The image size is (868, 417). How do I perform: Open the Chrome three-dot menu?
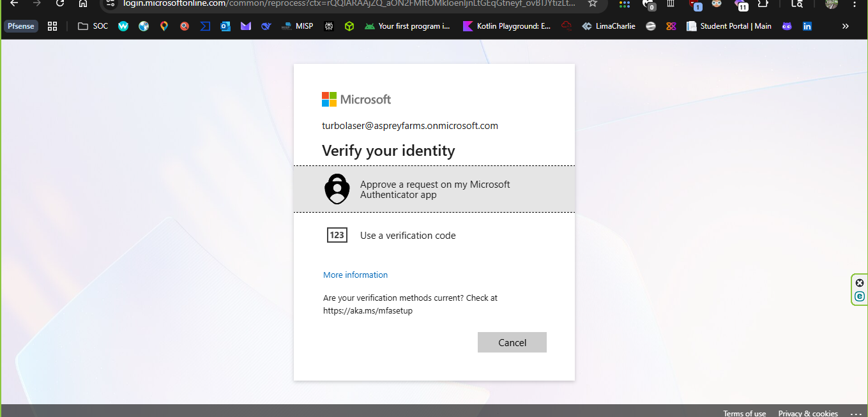(855, 3)
